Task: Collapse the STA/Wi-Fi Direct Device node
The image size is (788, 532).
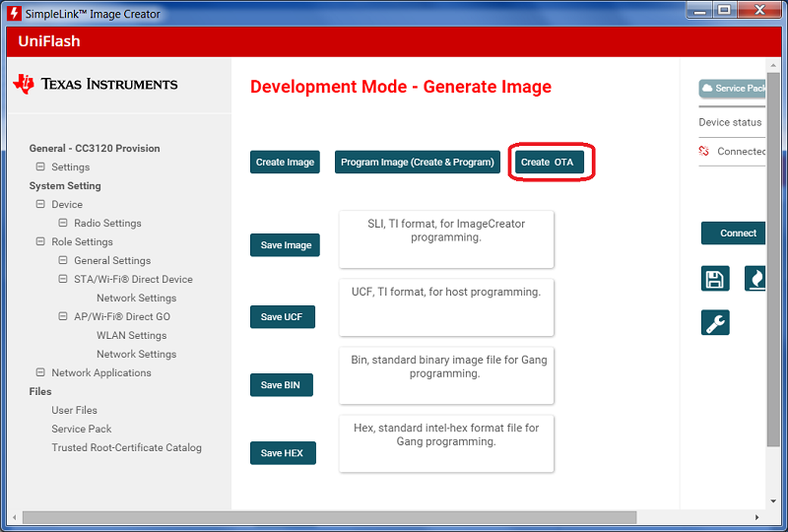Action: tap(63, 280)
